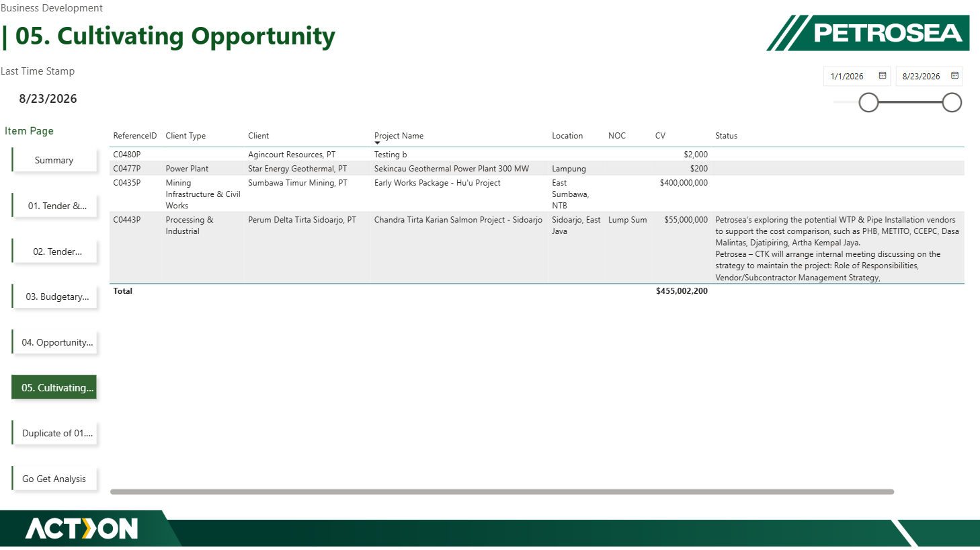This screenshot has height=550, width=980.
Task: Click the right handle of date slider
Action: click(952, 102)
